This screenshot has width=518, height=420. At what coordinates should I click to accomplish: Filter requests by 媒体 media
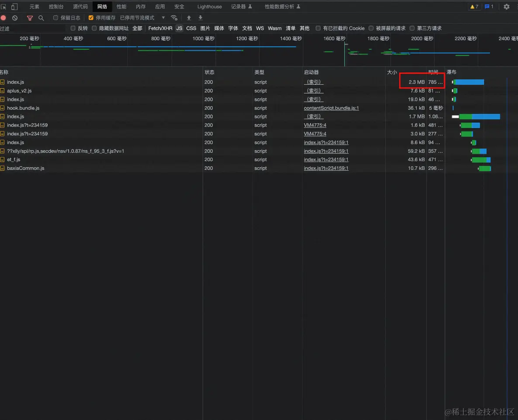click(219, 28)
